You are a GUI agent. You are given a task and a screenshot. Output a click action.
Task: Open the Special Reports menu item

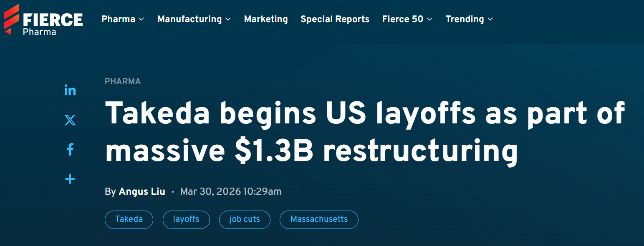(335, 19)
